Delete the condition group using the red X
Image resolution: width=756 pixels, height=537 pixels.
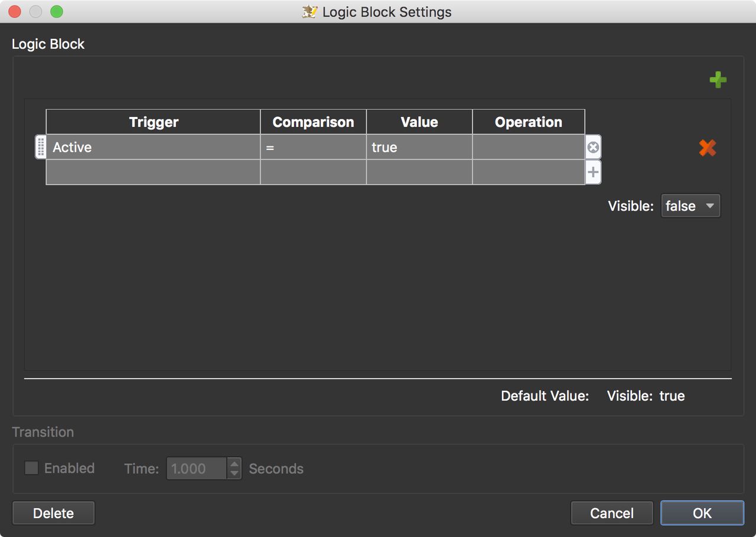coord(707,148)
